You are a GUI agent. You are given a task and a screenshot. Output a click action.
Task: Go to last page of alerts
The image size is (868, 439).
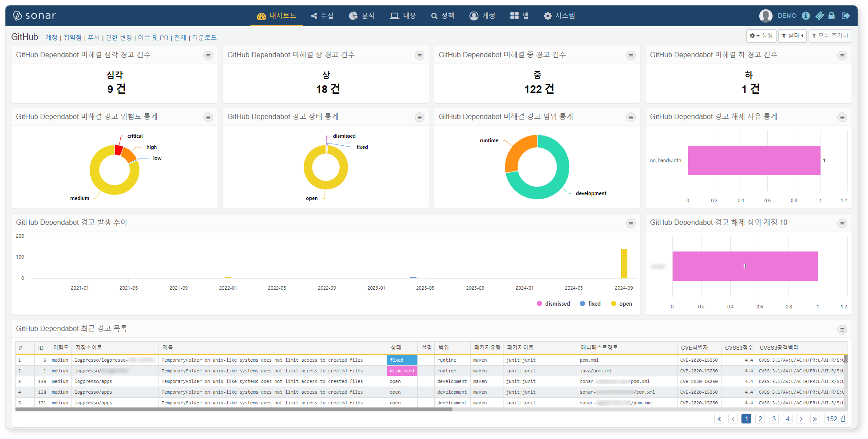[x=815, y=419]
